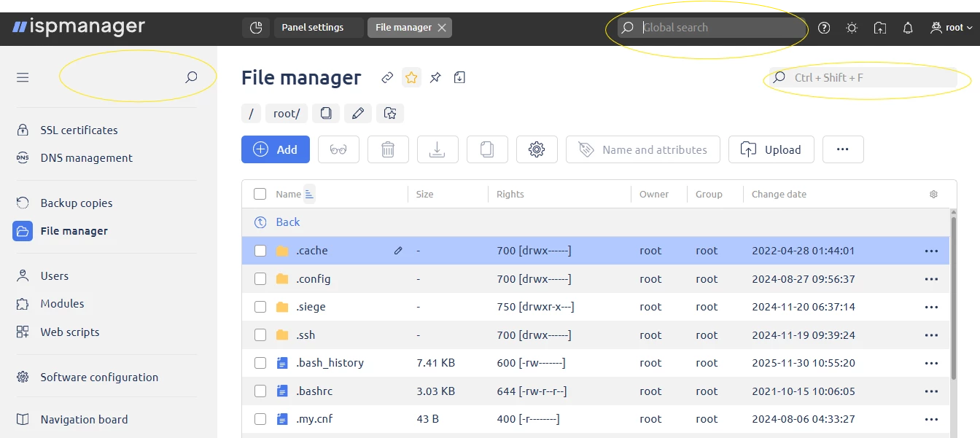Toggle the favorite star for File manager
The height and width of the screenshot is (438, 980).
[411, 77]
